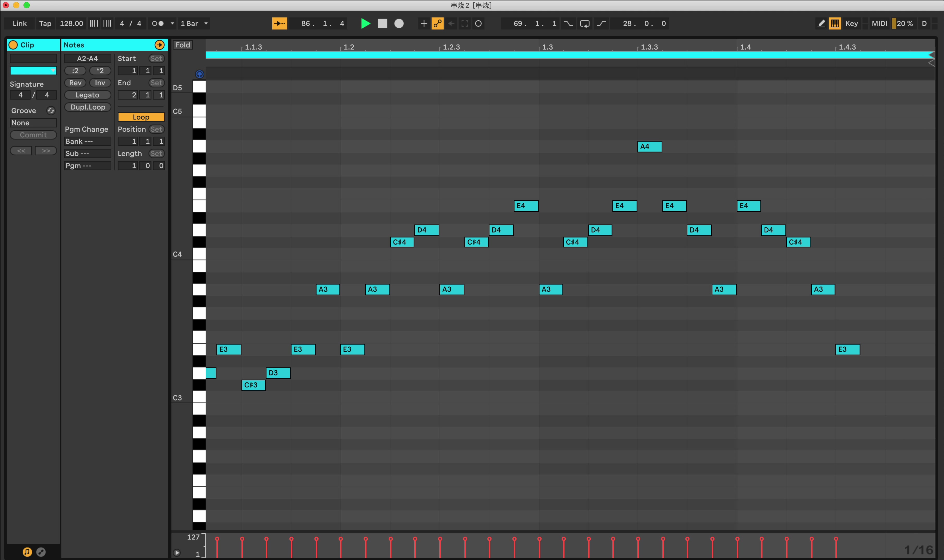Arm the Arrangement Record button
The width and height of the screenshot is (944, 560).
tap(399, 23)
